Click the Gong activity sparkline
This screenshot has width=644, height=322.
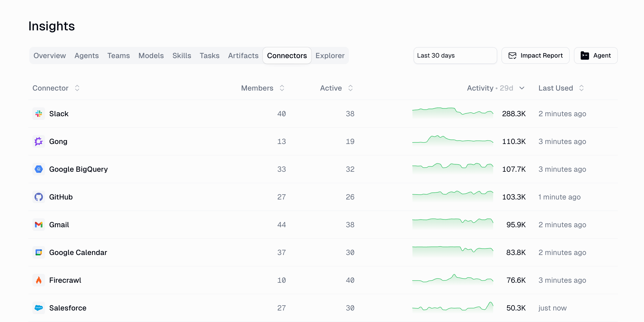[x=453, y=141]
